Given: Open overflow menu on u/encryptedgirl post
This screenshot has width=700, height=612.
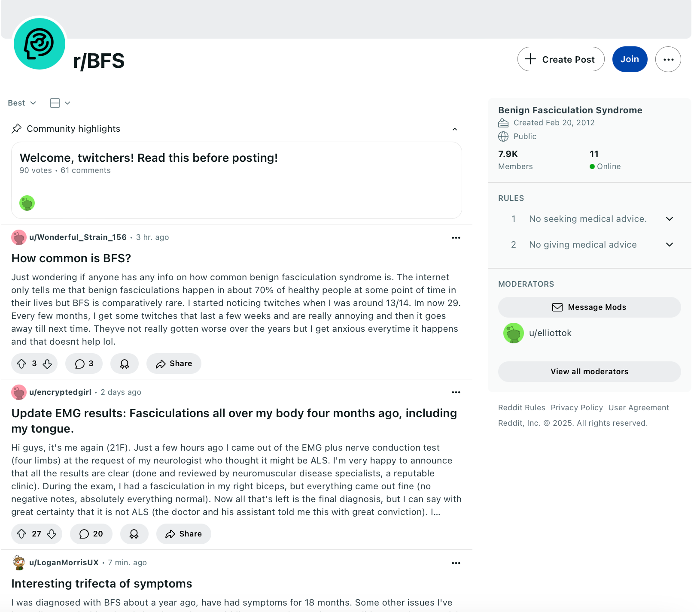Looking at the screenshot, I should [x=456, y=392].
